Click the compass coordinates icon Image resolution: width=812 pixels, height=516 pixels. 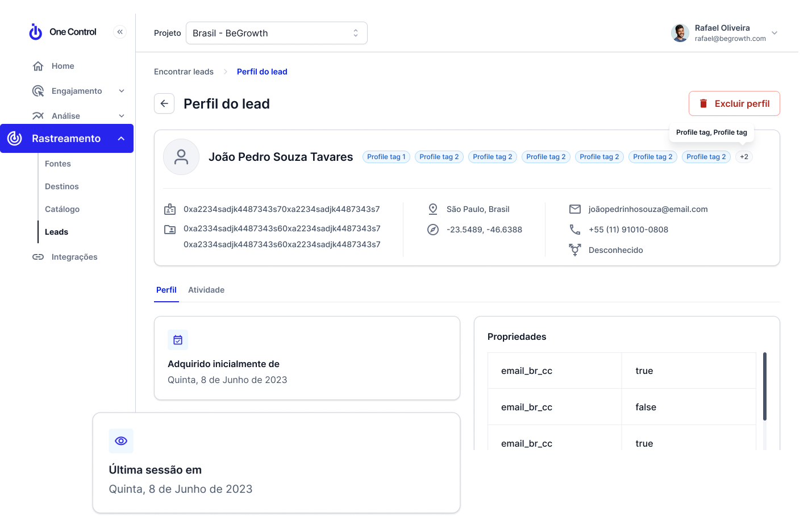coord(433,230)
